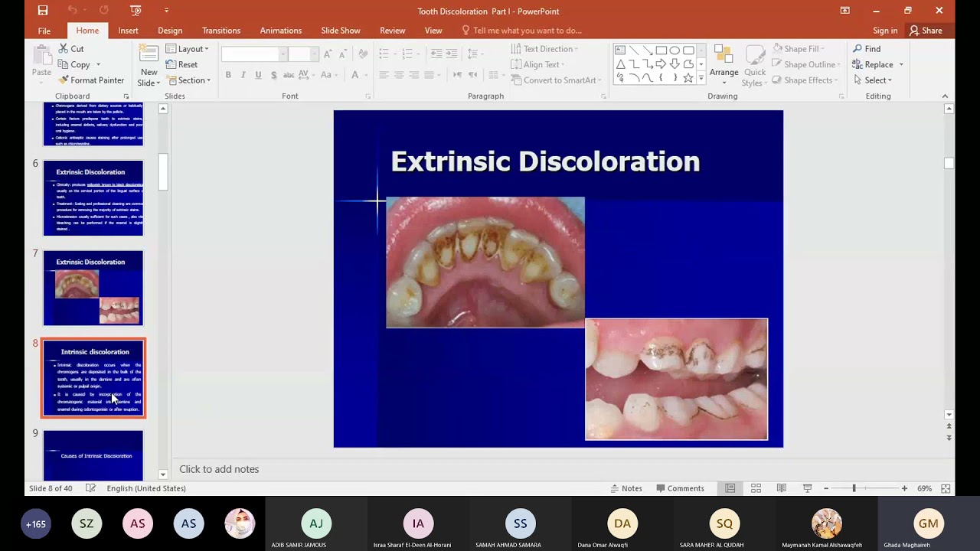
Task: Toggle Justify paragraph alignment
Action: (x=430, y=75)
